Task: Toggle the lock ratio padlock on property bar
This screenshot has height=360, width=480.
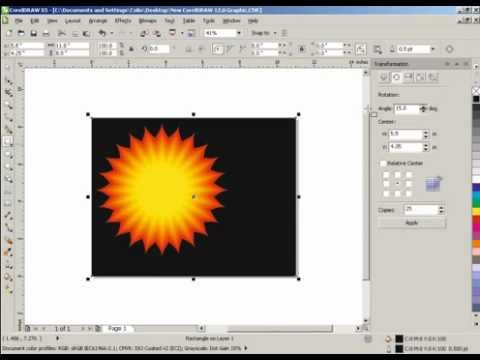Action: point(131,49)
